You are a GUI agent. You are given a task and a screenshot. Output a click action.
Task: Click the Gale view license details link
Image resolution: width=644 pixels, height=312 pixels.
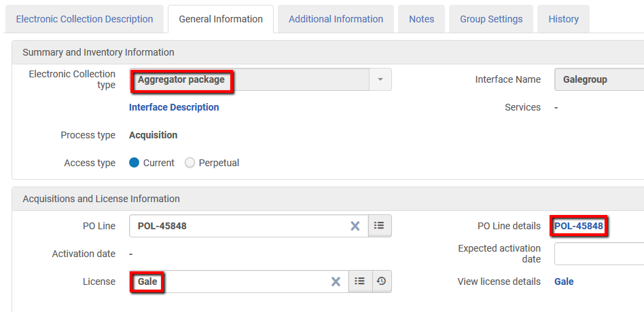564,281
